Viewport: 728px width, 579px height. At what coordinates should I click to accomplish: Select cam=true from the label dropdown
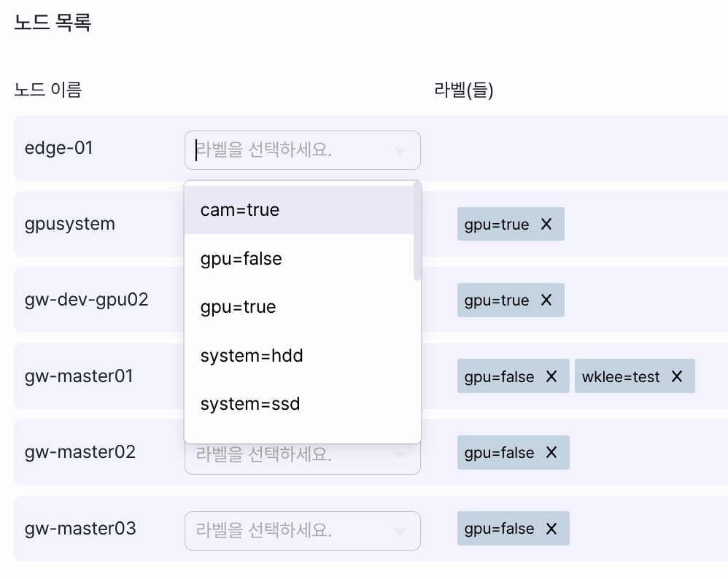pyautogui.click(x=299, y=210)
